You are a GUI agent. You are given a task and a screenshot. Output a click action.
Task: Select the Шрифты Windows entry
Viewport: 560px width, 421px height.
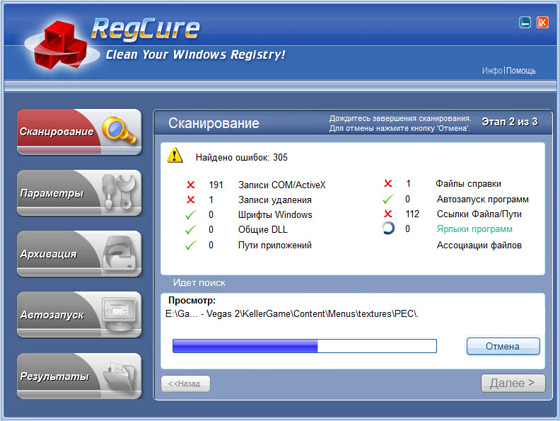pos(275,215)
